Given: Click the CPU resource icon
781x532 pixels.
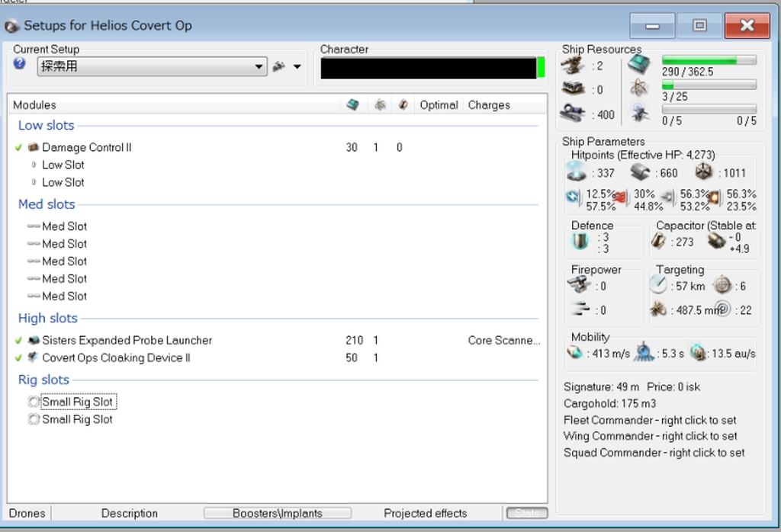Looking at the screenshot, I should [x=638, y=64].
